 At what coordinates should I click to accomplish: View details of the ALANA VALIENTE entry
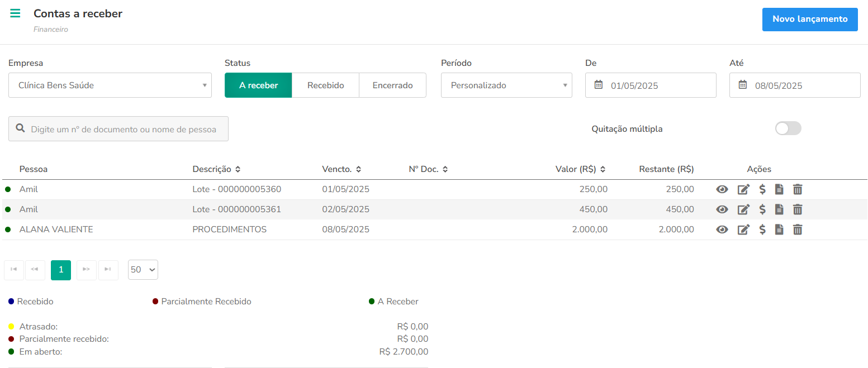722,230
